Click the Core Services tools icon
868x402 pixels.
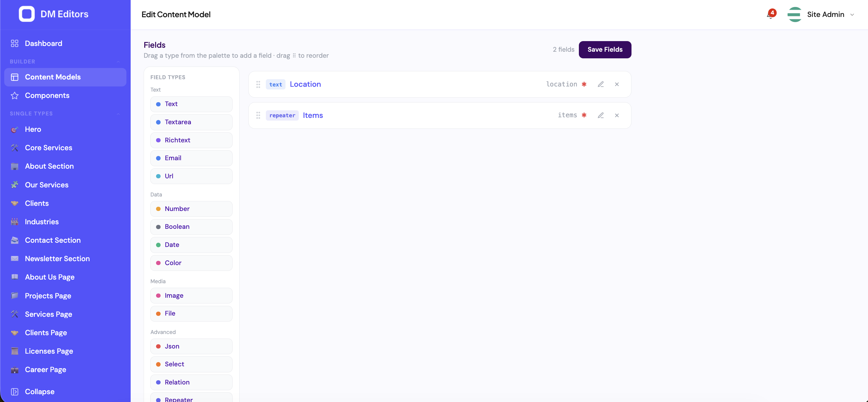15,148
